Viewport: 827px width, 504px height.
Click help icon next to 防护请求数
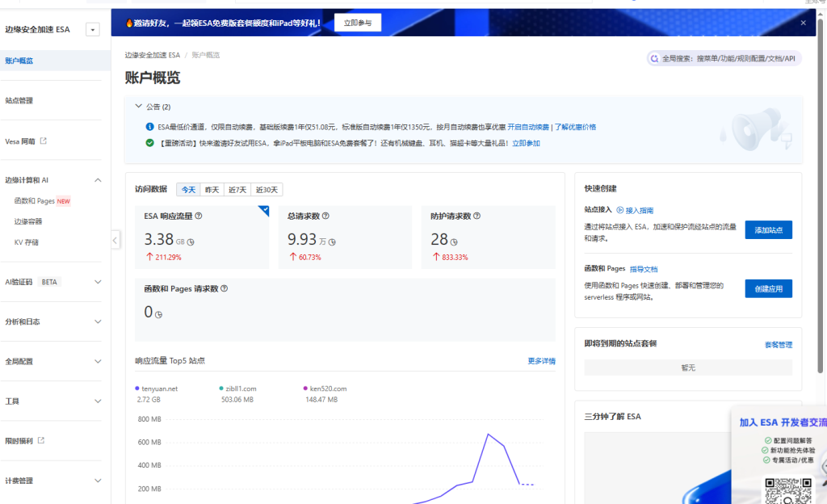(x=476, y=216)
